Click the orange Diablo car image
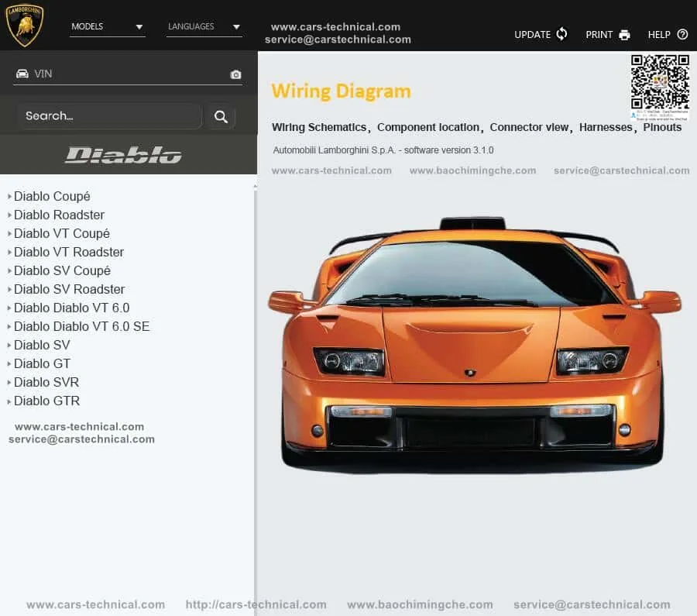This screenshot has height=616, width=697. pos(474,345)
